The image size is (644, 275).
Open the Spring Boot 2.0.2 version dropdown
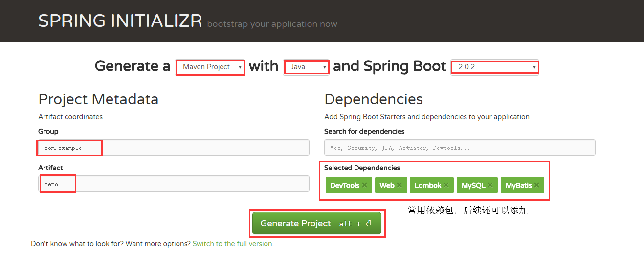pos(495,67)
